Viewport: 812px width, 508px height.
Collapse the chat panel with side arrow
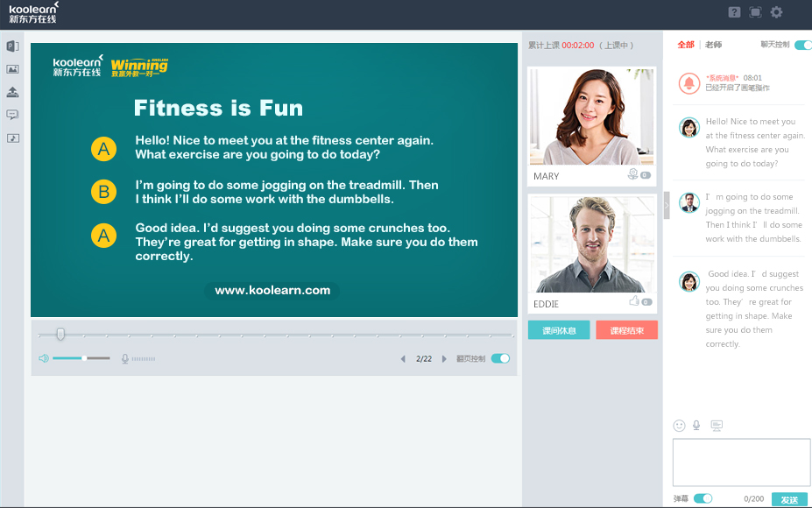[x=667, y=205]
